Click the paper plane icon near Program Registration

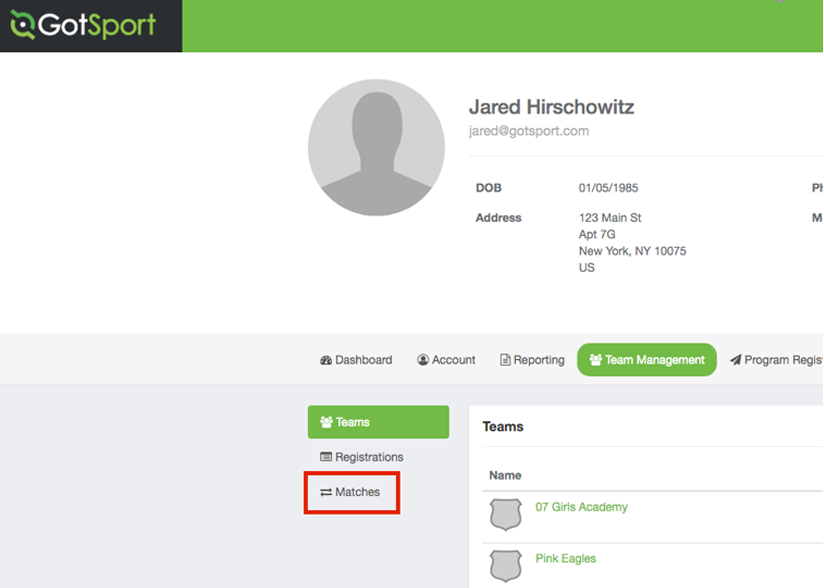pos(736,359)
